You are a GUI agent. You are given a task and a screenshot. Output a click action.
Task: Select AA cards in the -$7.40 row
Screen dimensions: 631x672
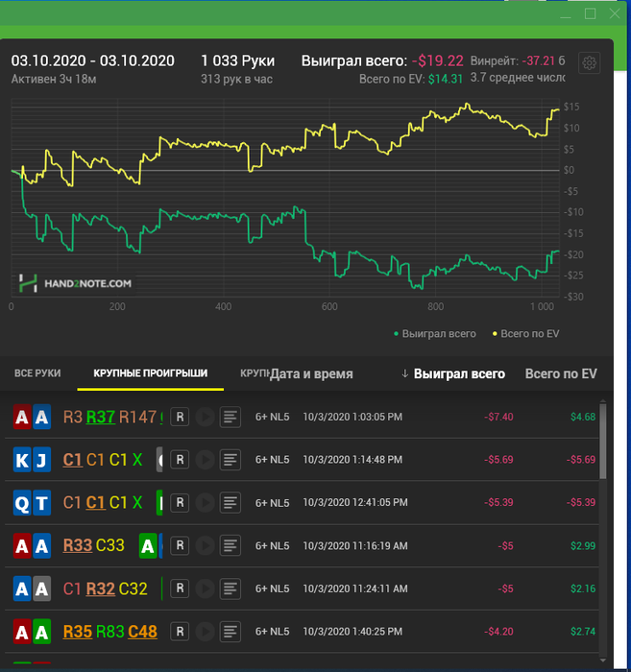pos(32,417)
